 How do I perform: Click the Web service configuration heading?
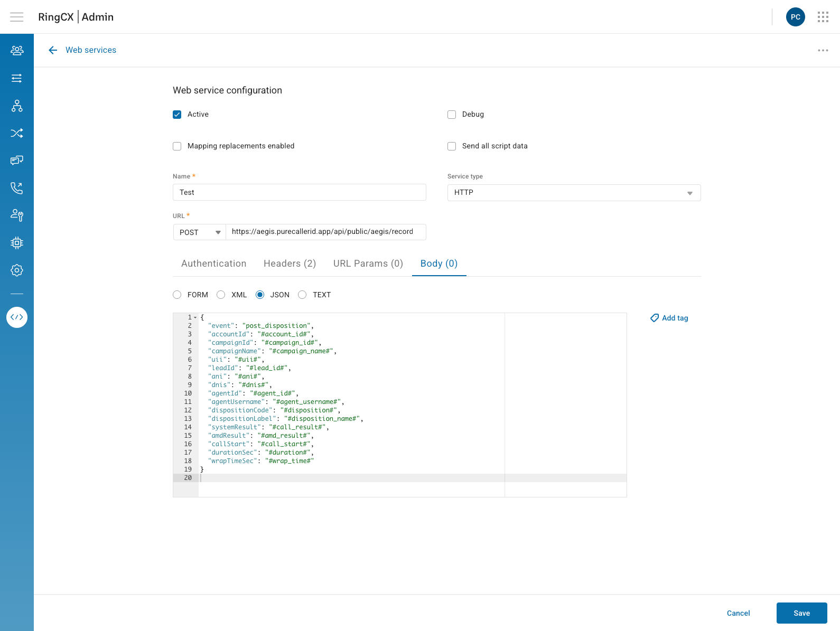pyautogui.click(x=227, y=90)
